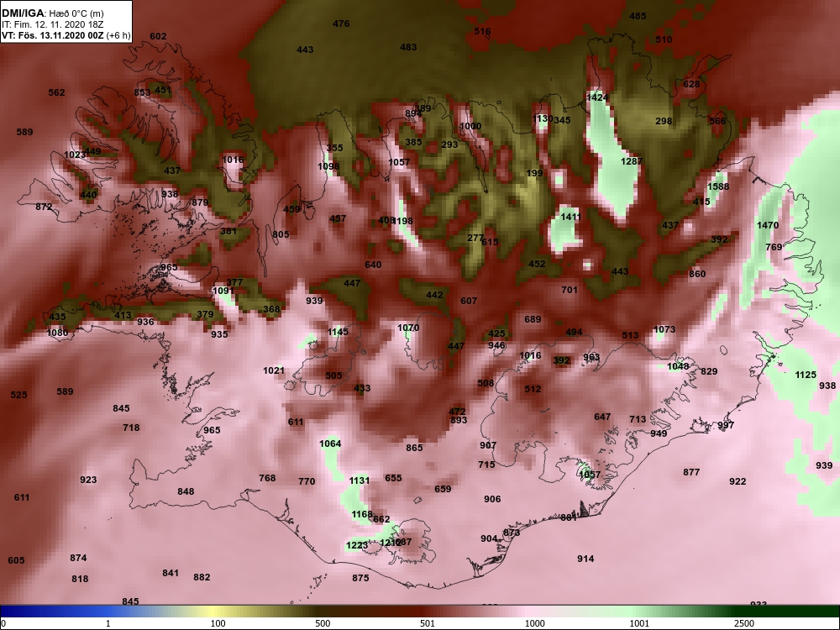Click the map value '1470'

pos(768,225)
